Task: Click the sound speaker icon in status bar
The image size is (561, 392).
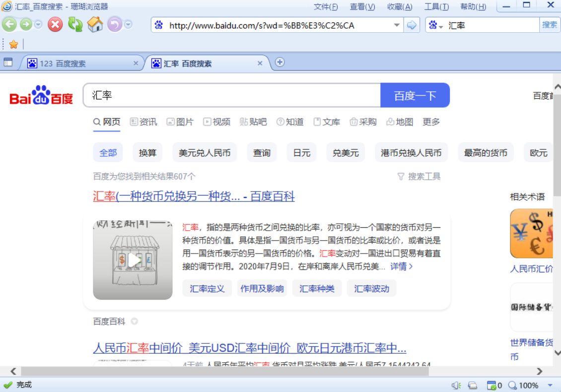Action: pyautogui.click(x=456, y=385)
